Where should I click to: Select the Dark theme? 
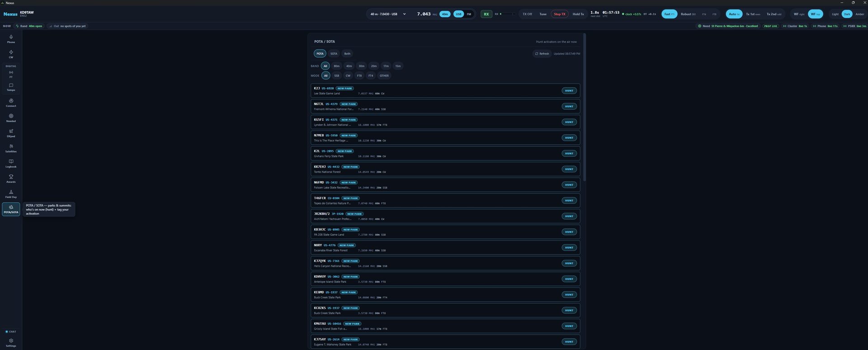pos(847,14)
